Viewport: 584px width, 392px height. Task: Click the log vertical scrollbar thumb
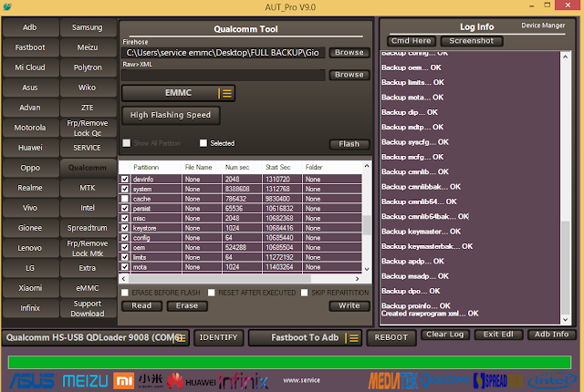coord(566,268)
